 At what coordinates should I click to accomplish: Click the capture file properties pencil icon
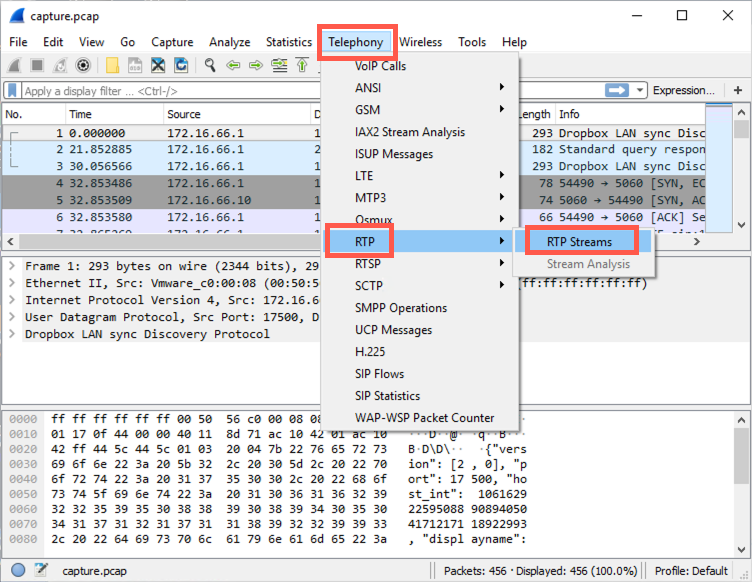[x=41, y=570]
